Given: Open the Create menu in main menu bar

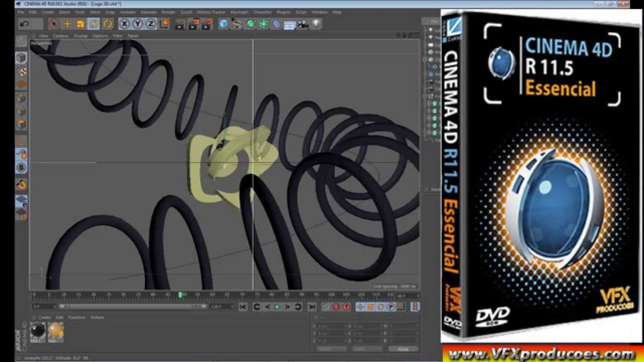Looking at the screenshot, I should pos(48,12).
